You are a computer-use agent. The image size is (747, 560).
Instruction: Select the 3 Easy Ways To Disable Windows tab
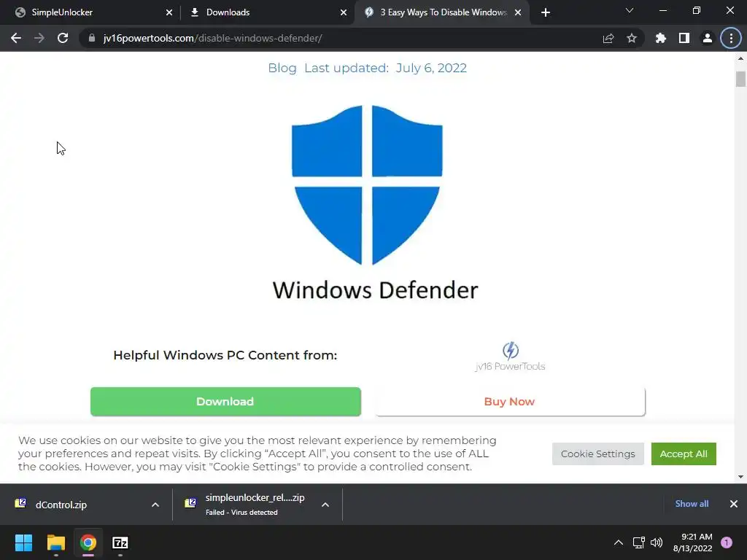pos(443,12)
